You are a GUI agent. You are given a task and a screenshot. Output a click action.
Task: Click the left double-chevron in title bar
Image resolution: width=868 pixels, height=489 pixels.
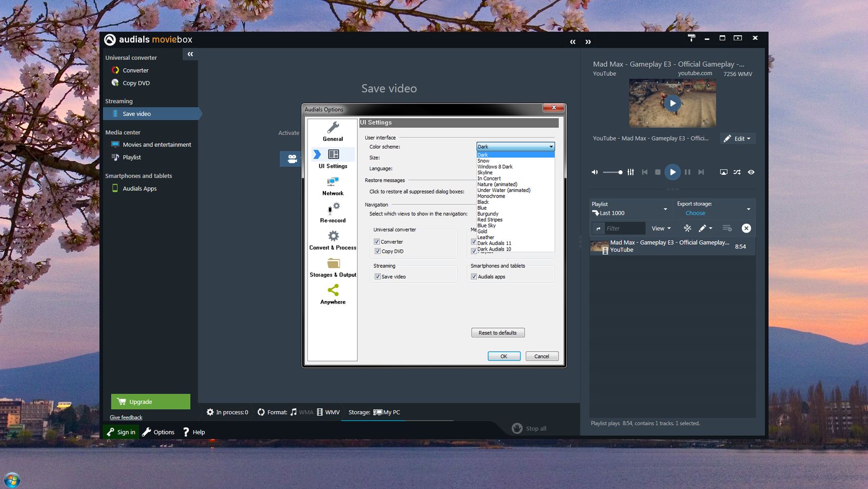click(573, 42)
